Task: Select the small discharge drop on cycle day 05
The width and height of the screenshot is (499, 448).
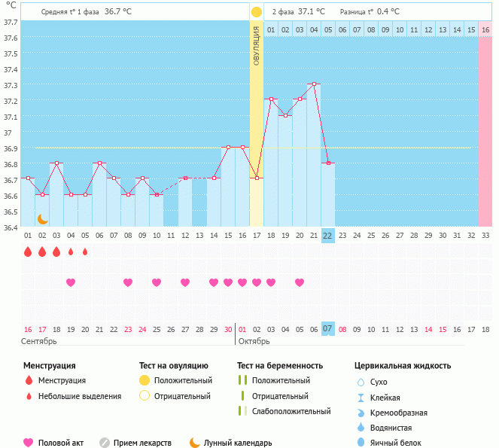Action: (85, 251)
